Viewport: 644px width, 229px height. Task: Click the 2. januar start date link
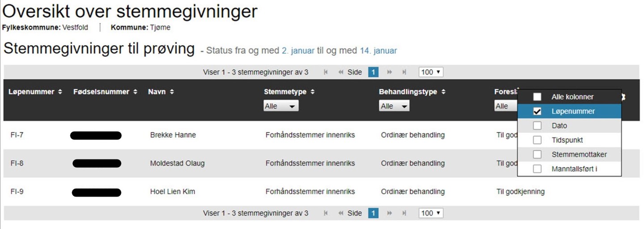[x=298, y=51]
